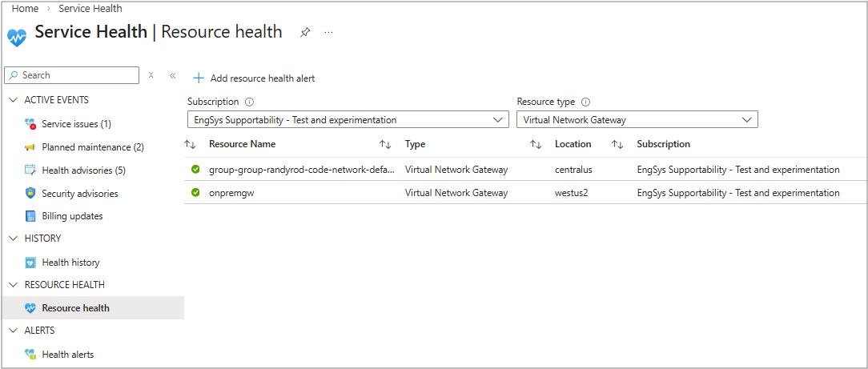Click the Resource health heart icon

tap(31, 308)
